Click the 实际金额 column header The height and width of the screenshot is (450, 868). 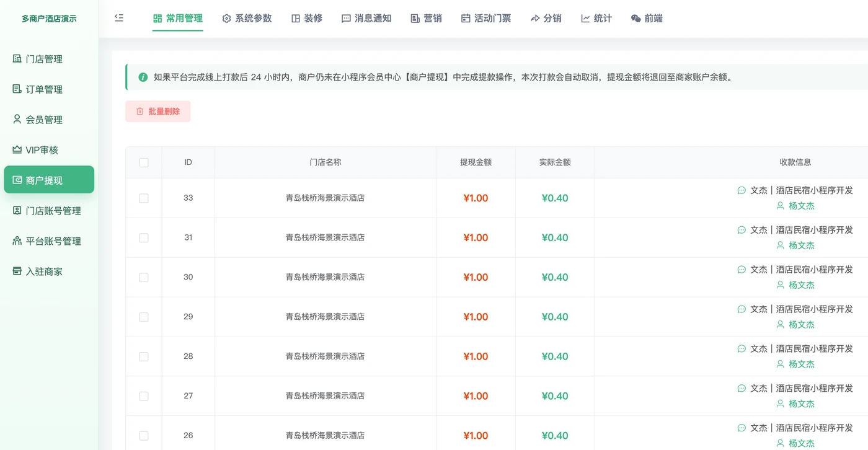(x=555, y=162)
